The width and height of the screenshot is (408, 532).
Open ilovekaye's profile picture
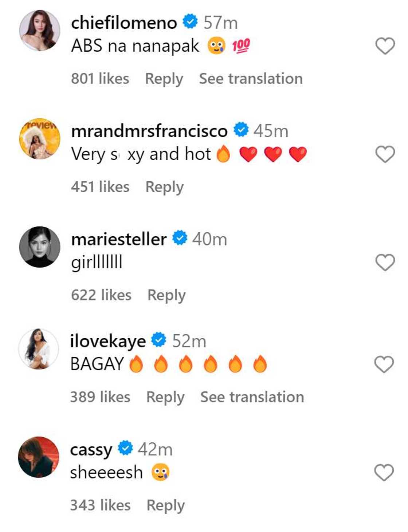point(39,349)
